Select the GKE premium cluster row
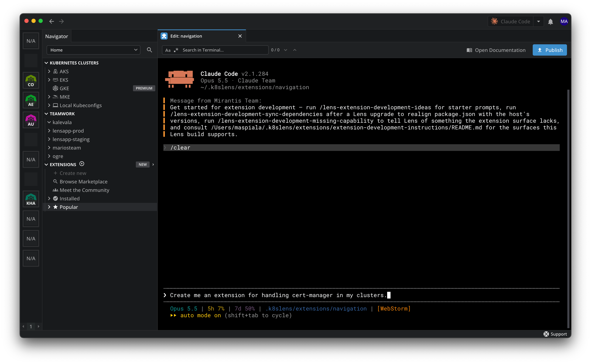Viewport: 591px width, 364px height. pyautogui.click(x=100, y=88)
